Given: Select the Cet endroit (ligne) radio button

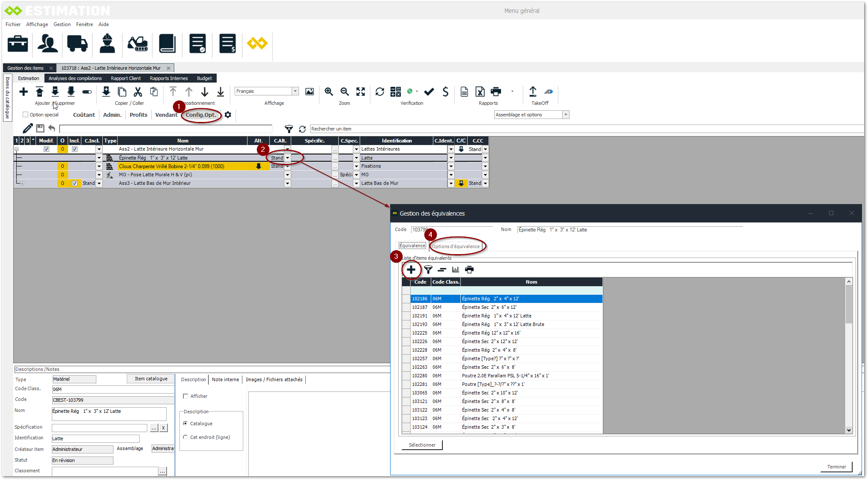Looking at the screenshot, I should click(x=185, y=437).
